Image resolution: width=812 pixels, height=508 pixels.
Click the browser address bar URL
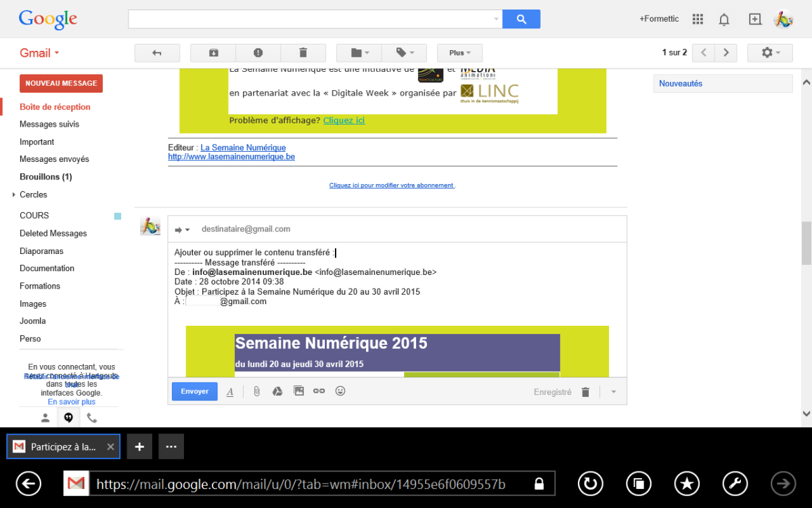click(300, 484)
